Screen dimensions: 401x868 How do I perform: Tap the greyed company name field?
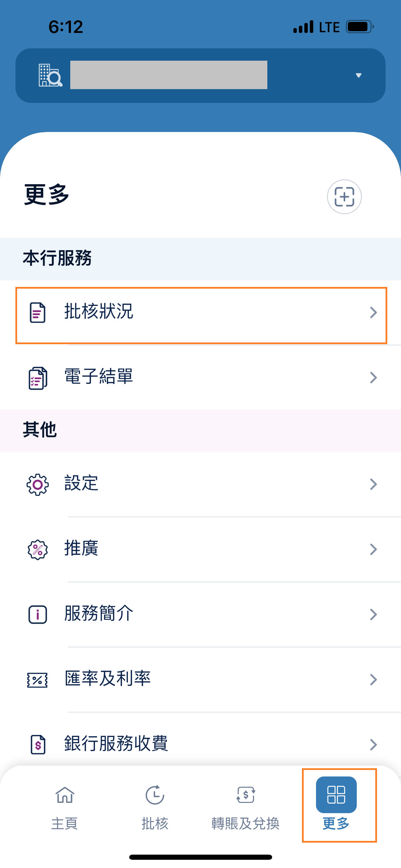[169, 75]
